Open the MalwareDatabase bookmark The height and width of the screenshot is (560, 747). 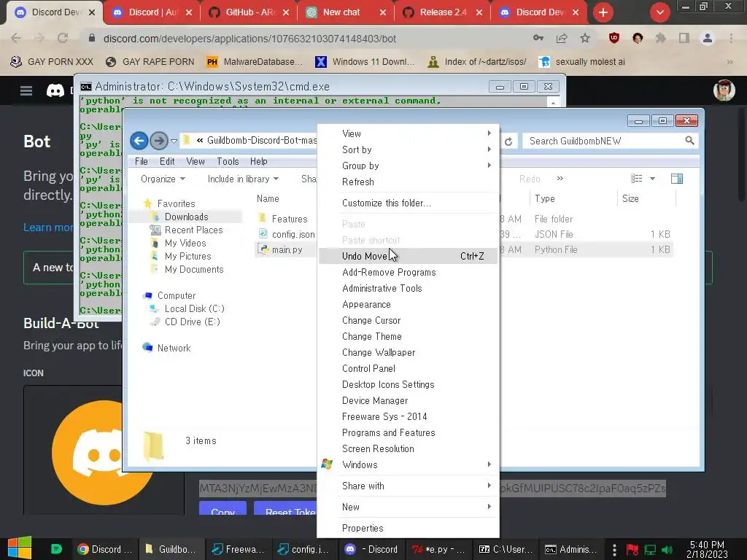pyautogui.click(x=255, y=62)
